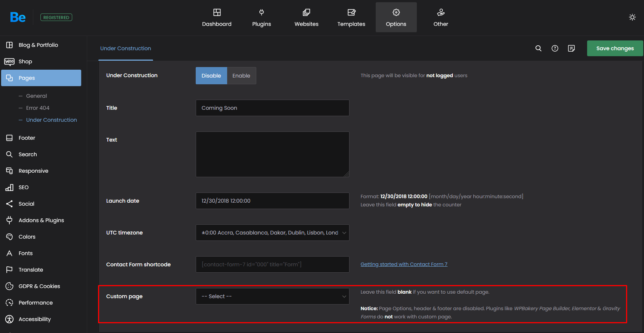The height and width of the screenshot is (333, 644).
Task: Click the Footer sidebar icon
Action: point(10,138)
